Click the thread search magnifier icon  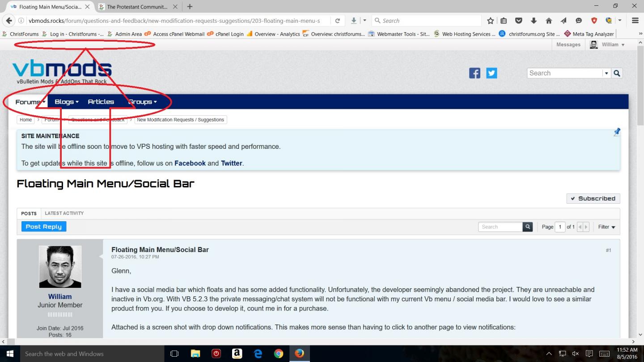528,227
